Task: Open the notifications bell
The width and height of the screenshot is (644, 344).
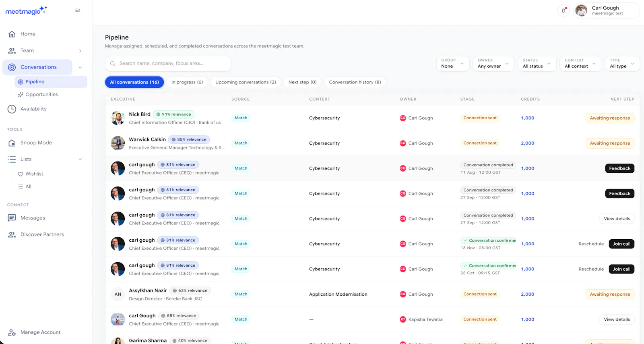Action: pos(563,10)
